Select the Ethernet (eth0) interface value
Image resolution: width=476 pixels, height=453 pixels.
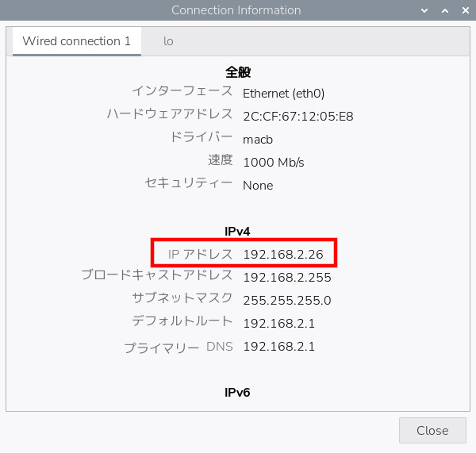point(283,93)
